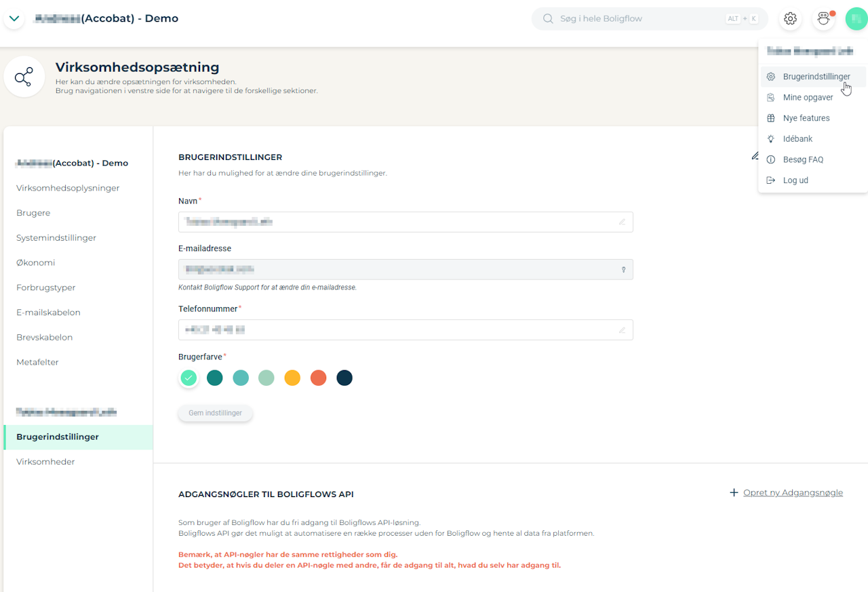Click Opret ny Adgangsnøgle link

793,492
